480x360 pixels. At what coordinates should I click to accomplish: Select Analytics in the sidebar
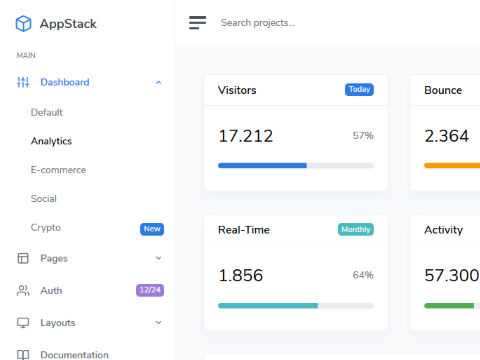tap(51, 141)
